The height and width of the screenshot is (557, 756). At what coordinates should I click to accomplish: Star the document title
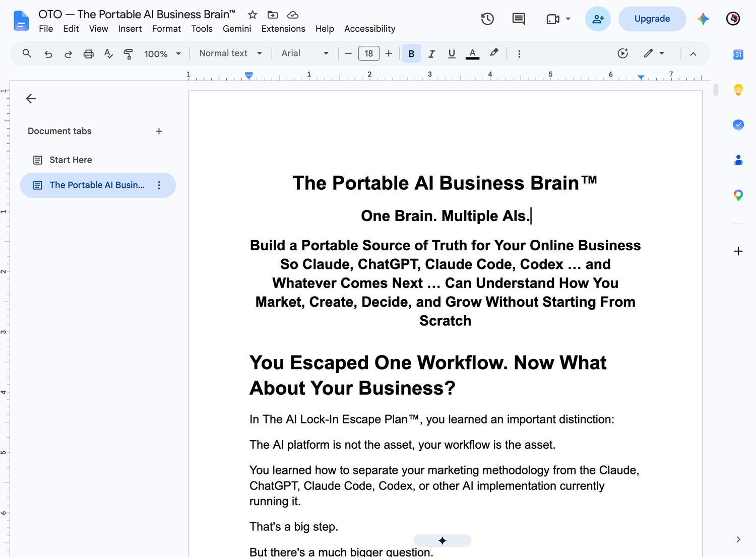tap(253, 15)
